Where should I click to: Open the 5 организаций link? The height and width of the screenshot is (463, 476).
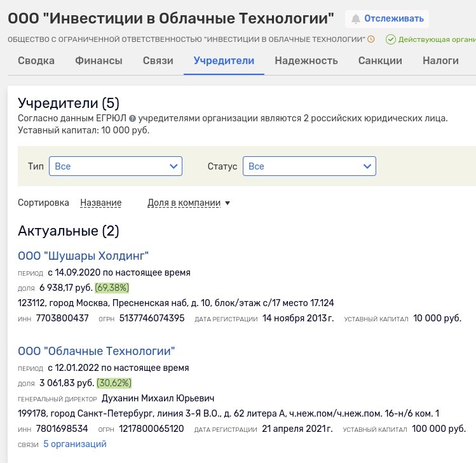pyautogui.click(x=75, y=444)
